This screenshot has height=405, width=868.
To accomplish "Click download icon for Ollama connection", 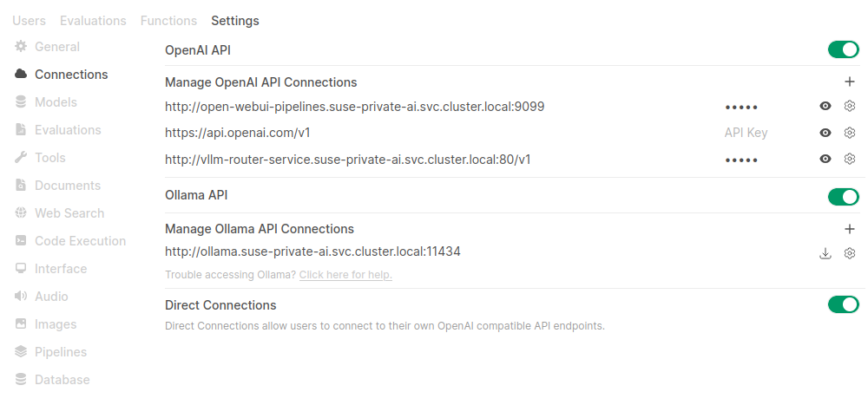I will (x=825, y=253).
